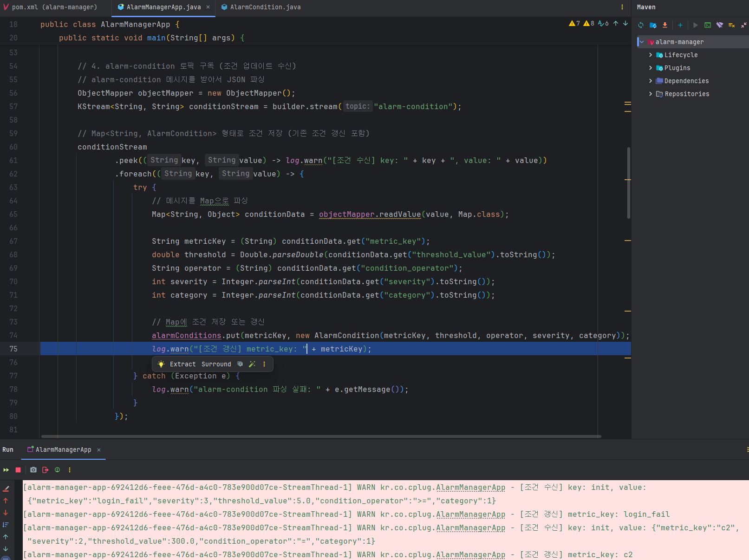Open Execute Maven Goal terminal icon
Viewport: 749px width, 560px height.
[x=708, y=25]
